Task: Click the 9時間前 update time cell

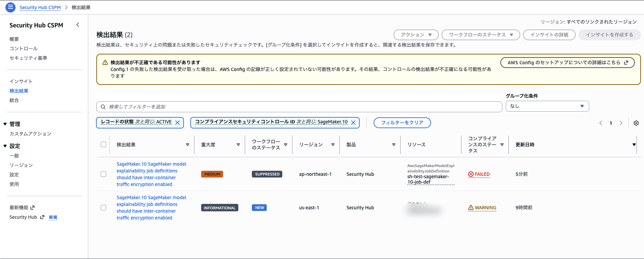Action: [524, 208]
